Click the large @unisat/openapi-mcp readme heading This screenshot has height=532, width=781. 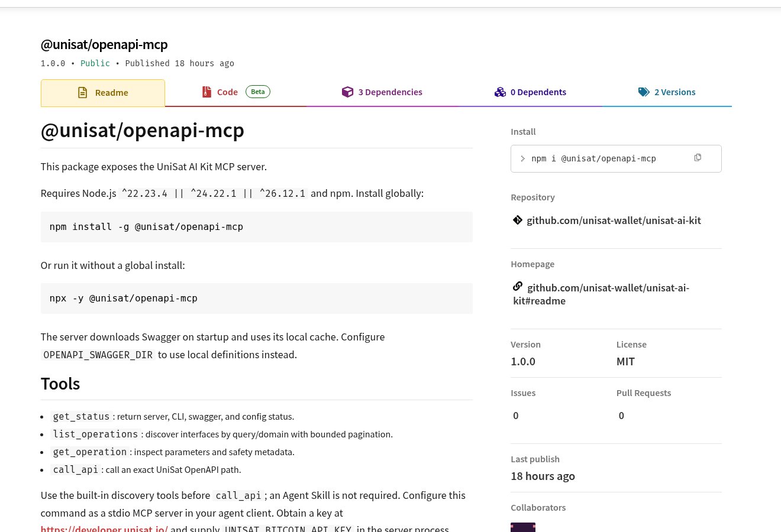tap(142, 130)
